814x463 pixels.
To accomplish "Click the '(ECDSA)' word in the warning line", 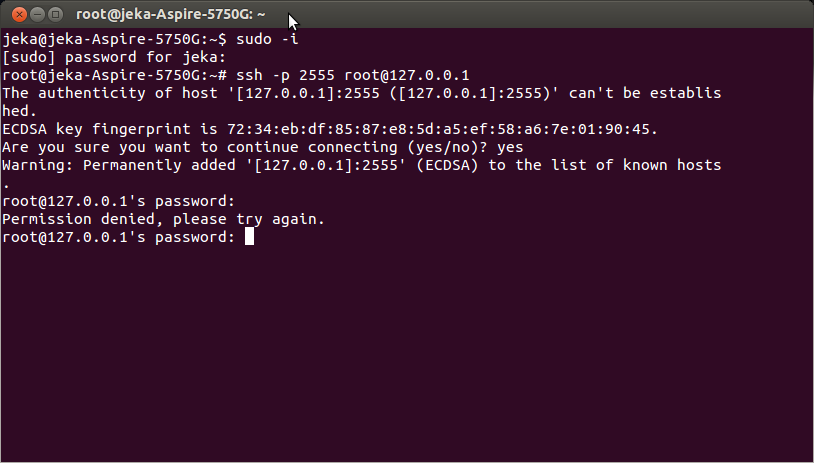I will [x=447, y=165].
